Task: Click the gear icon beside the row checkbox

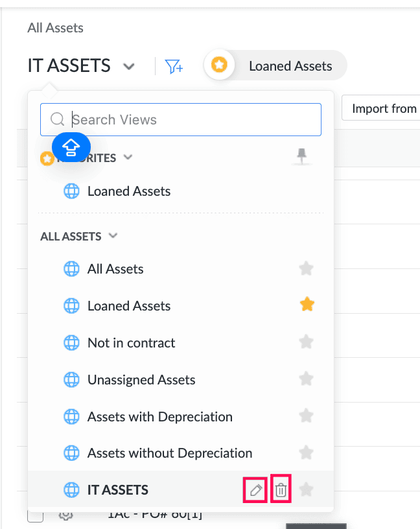Action: [65, 515]
